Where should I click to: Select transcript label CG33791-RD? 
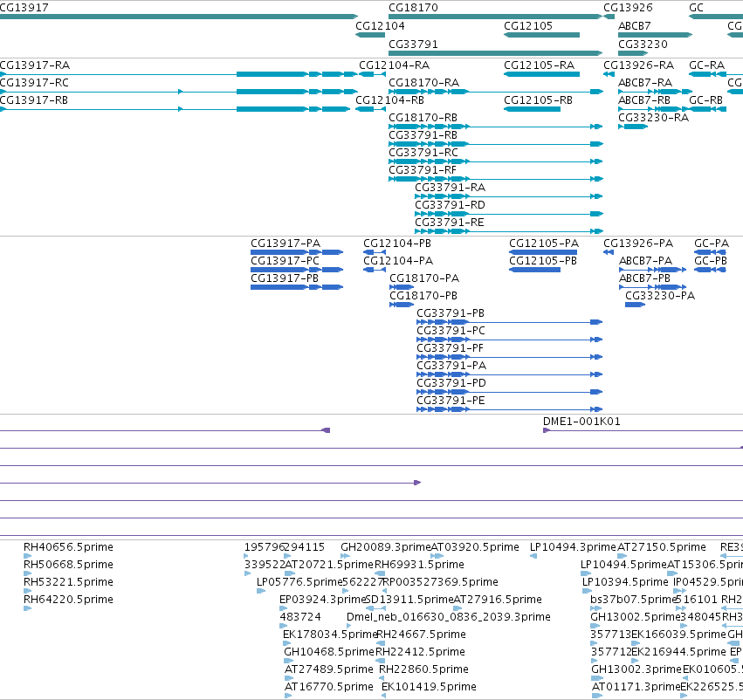coord(451,205)
